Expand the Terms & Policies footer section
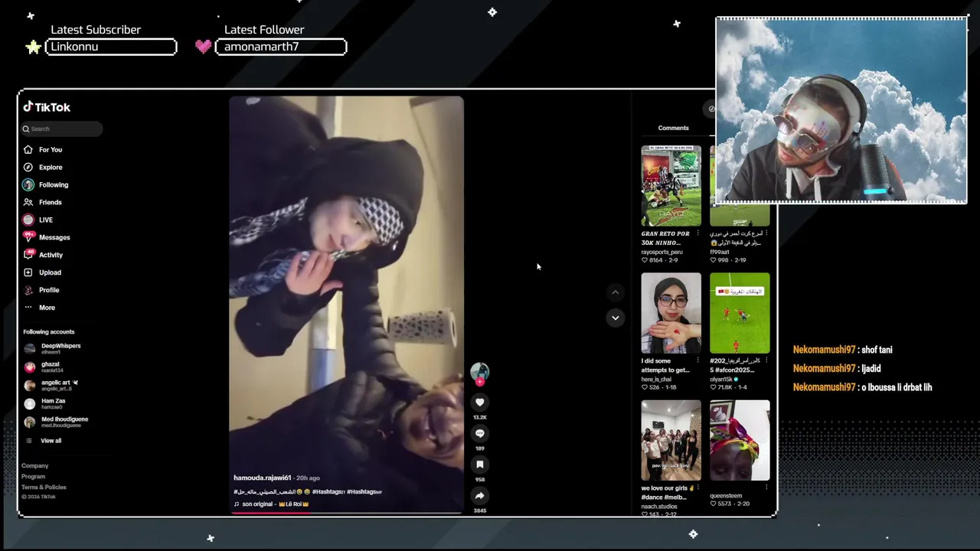The width and height of the screenshot is (980, 551). (x=44, y=487)
